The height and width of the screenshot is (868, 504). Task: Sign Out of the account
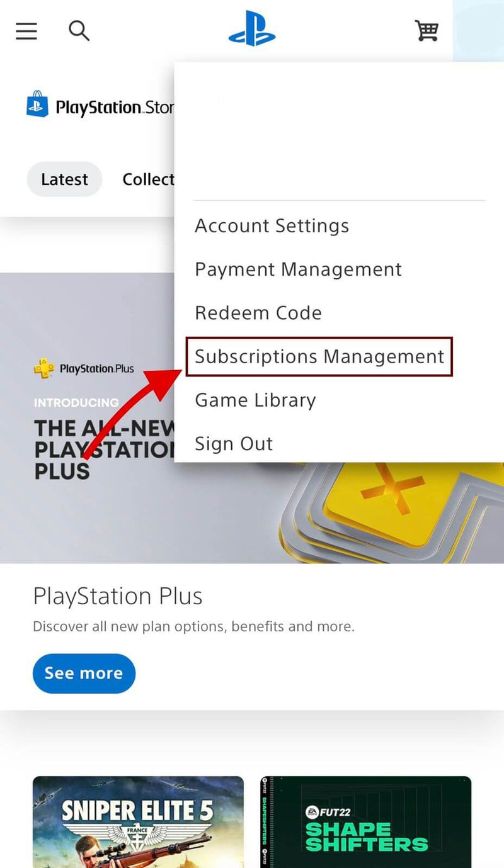click(x=234, y=444)
